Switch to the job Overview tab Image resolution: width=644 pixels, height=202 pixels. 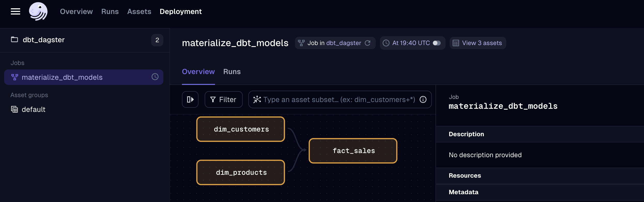tap(198, 72)
